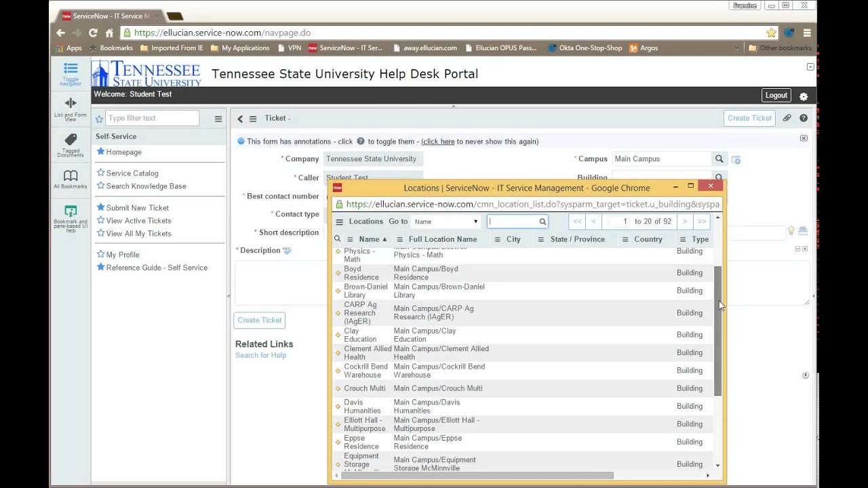Open the Country column options menu
Viewport: 868px width, 488px height.
tap(625, 239)
